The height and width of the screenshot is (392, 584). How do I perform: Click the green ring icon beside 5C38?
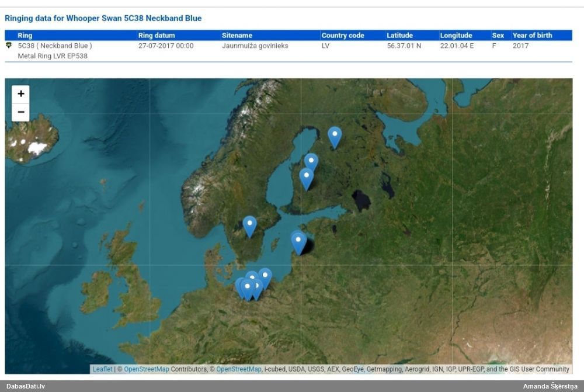pos(9,45)
